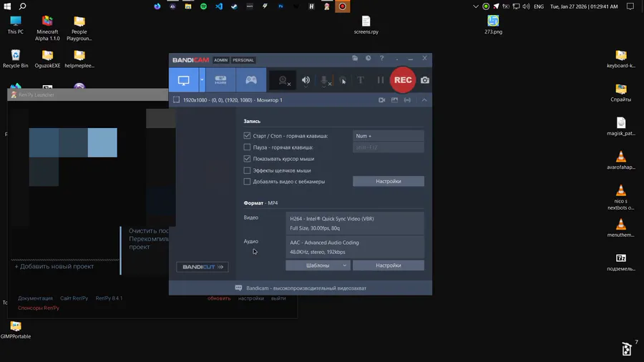Open Windows Start menu
This screenshot has height=362, width=644.
click(x=7, y=6)
